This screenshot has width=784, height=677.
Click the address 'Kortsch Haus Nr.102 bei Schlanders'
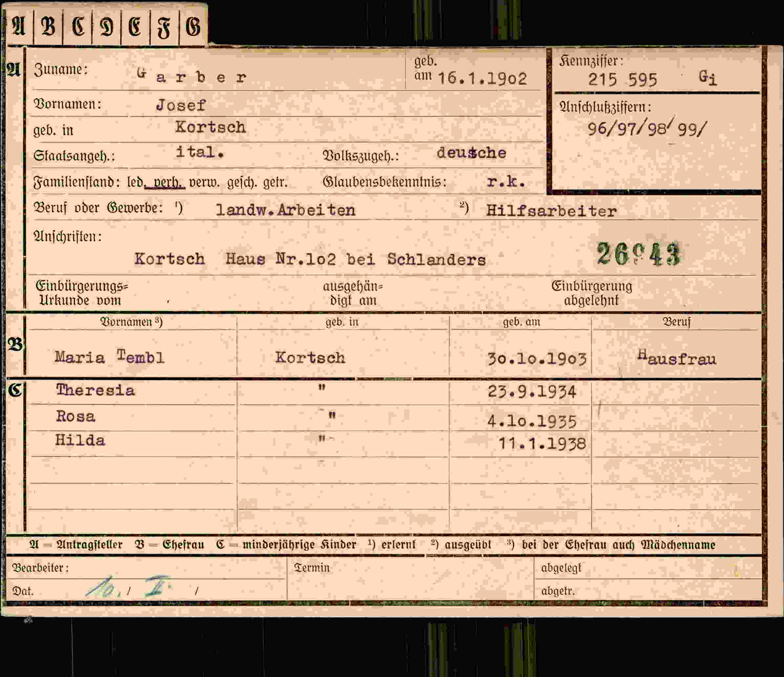(x=310, y=259)
